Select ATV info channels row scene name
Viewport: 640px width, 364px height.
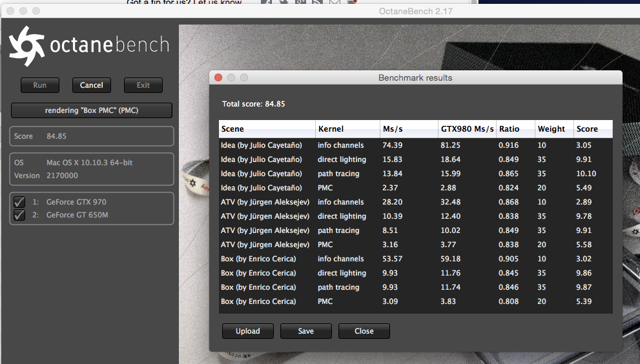point(265,202)
